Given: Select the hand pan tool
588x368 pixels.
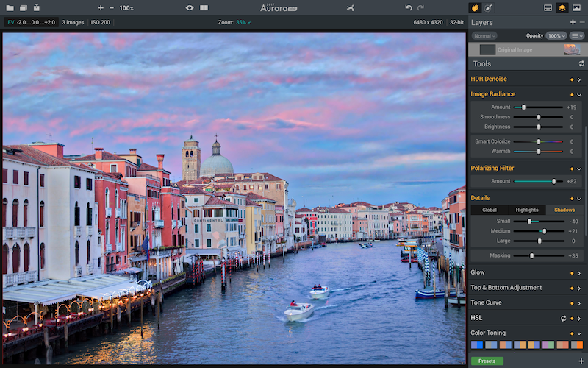Looking at the screenshot, I should tap(475, 8).
